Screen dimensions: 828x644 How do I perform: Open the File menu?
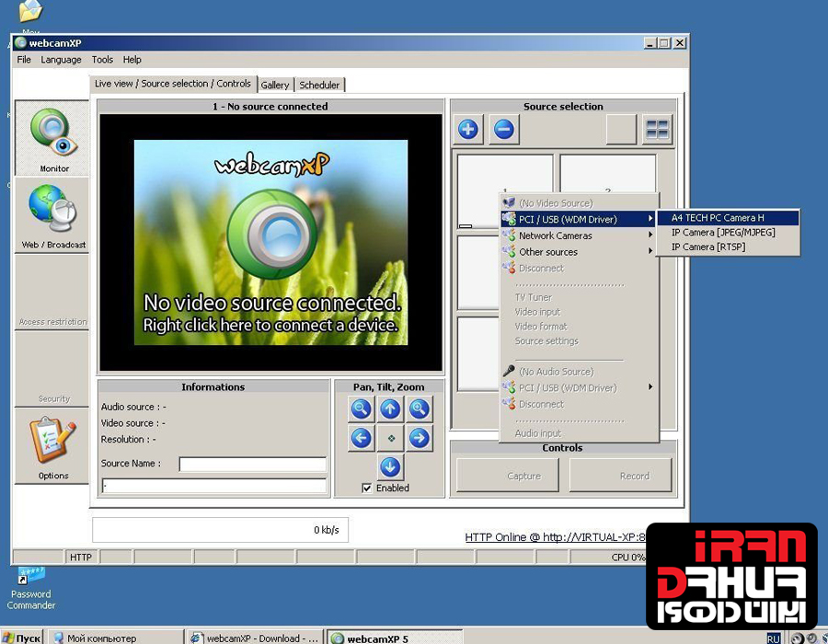[24, 60]
